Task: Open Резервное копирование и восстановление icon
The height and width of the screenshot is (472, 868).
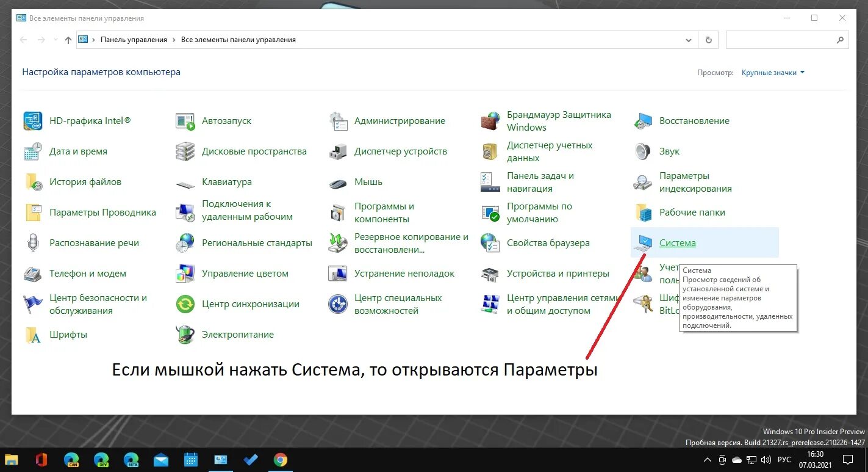Action: click(x=338, y=243)
